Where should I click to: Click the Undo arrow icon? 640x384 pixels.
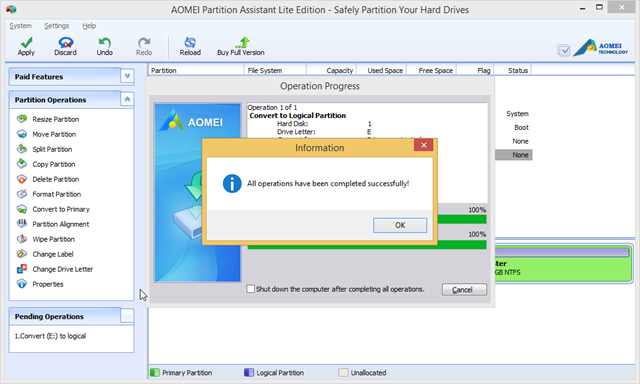(x=104, y=42)
